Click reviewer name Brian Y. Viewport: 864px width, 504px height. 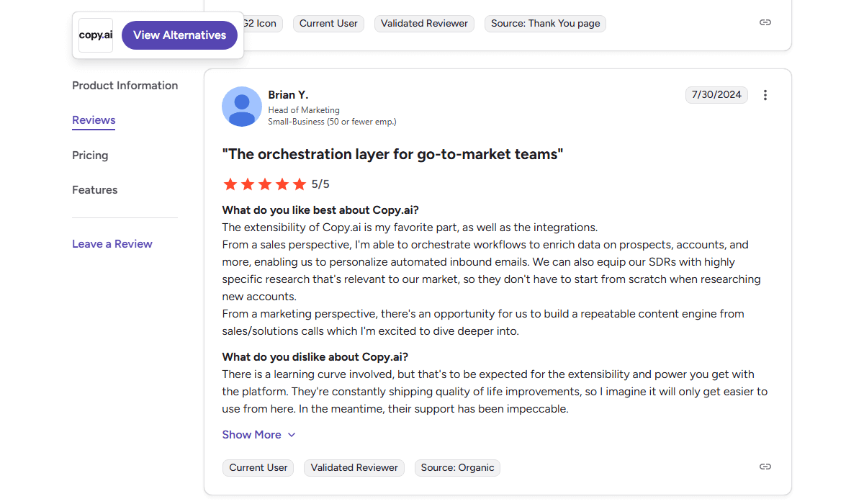point(288,95)
